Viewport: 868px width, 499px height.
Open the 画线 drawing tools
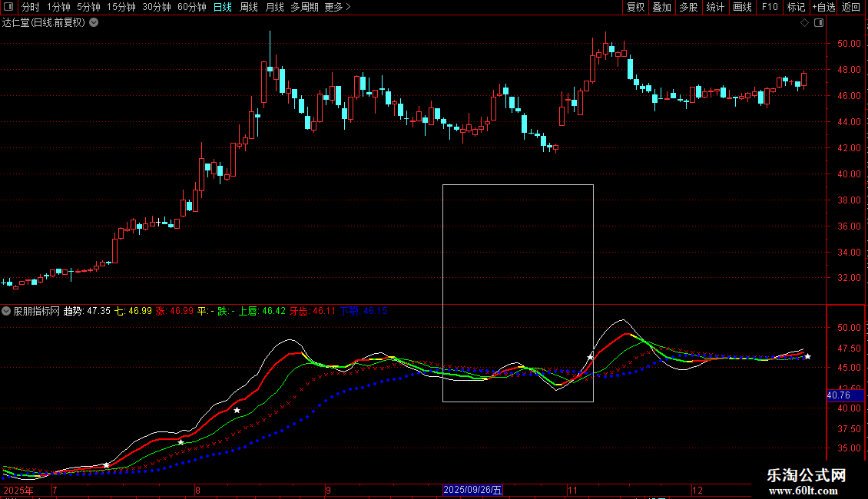click(x=742, y=7)
